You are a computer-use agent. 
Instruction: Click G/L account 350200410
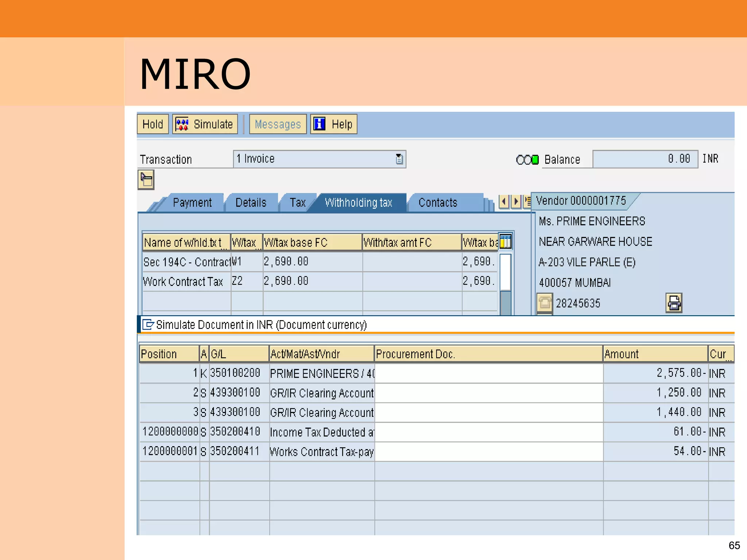pos(239,432)
